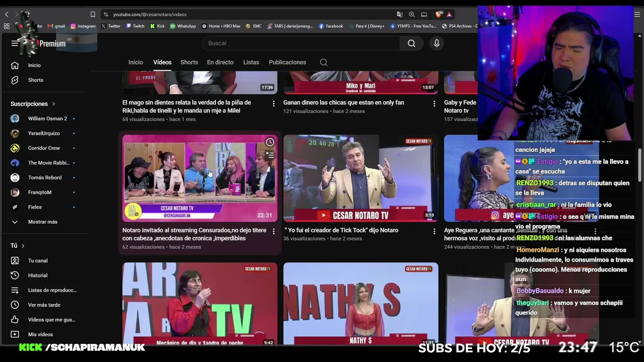Open the Twitch bookmark
This screenshot has width=644, height=362.
[135, 26]
